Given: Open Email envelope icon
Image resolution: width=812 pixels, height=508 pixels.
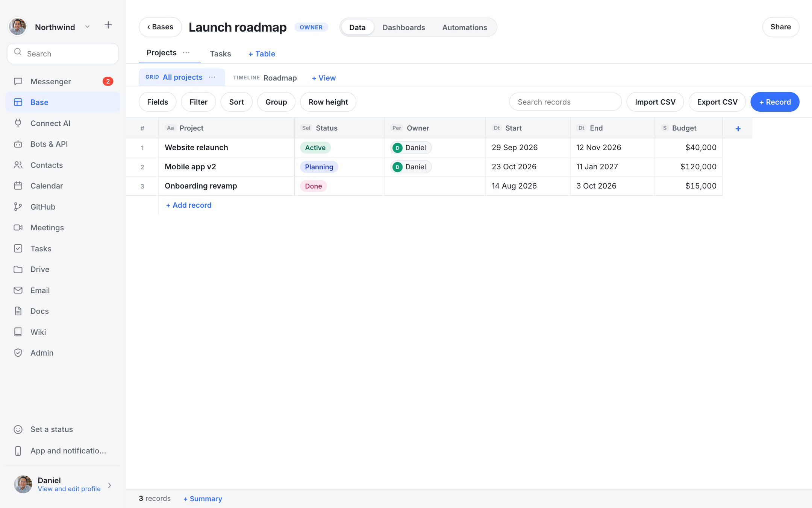Looking at the screenshot, I should 18,290.
